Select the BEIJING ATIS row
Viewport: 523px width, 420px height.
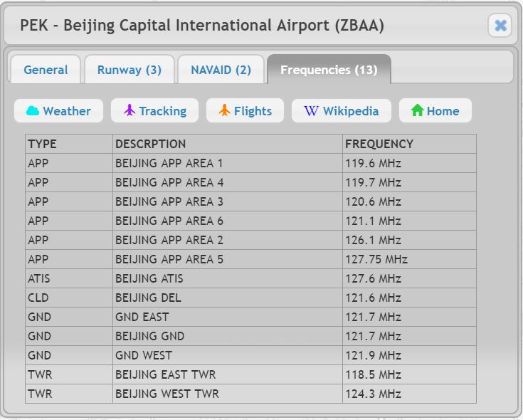pos(250,278)
